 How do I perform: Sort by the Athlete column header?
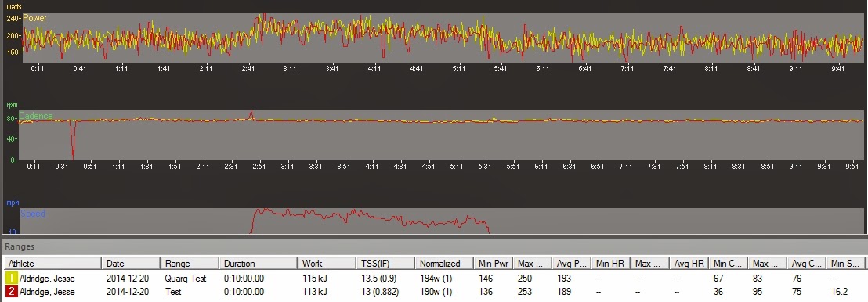(x=52, y=264)
